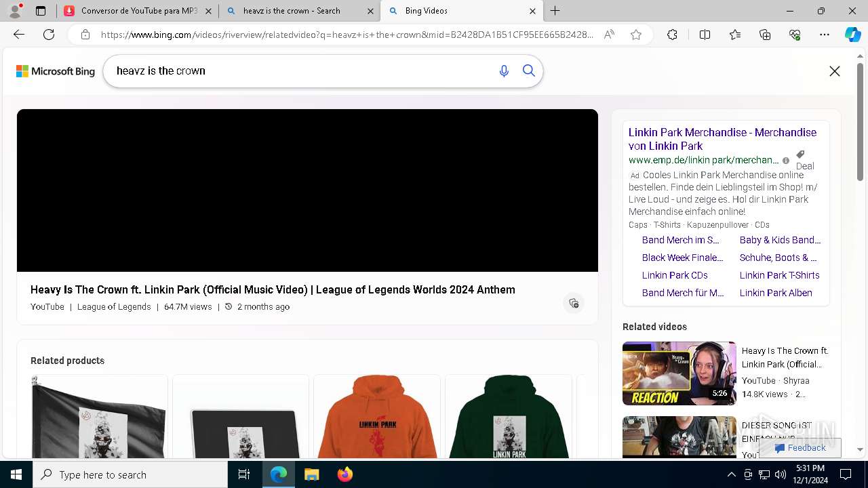Switch to heavz is the crown Search tab
Image resolution: width=868 pixels, height=488 pixels.
pos(292,11)
